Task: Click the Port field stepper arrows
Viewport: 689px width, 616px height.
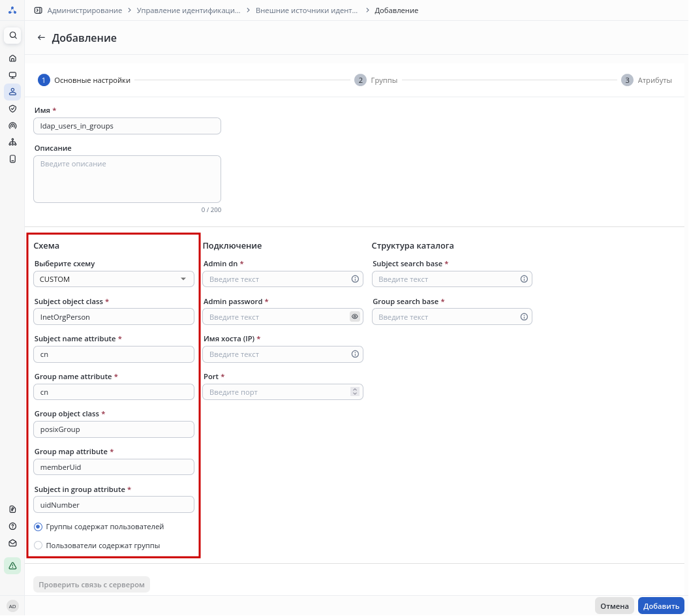Action: [x=355, y=392]
